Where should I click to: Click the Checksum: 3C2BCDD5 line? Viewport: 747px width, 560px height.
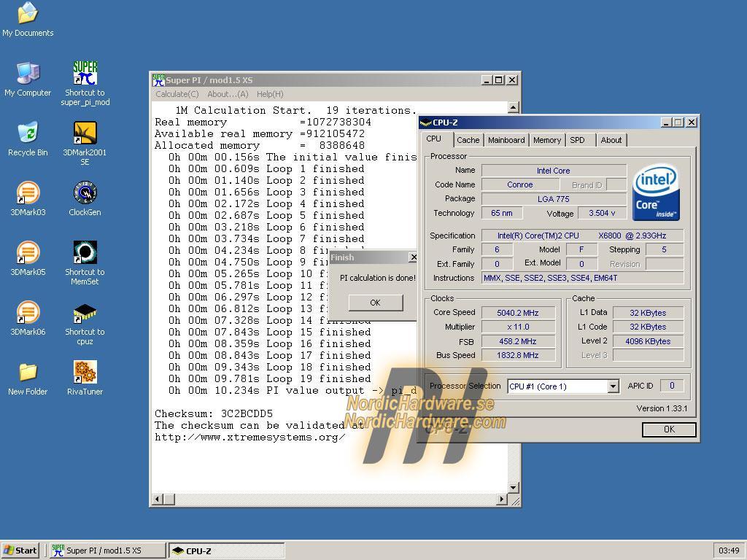pyautogui.click(x=214, y=413)
